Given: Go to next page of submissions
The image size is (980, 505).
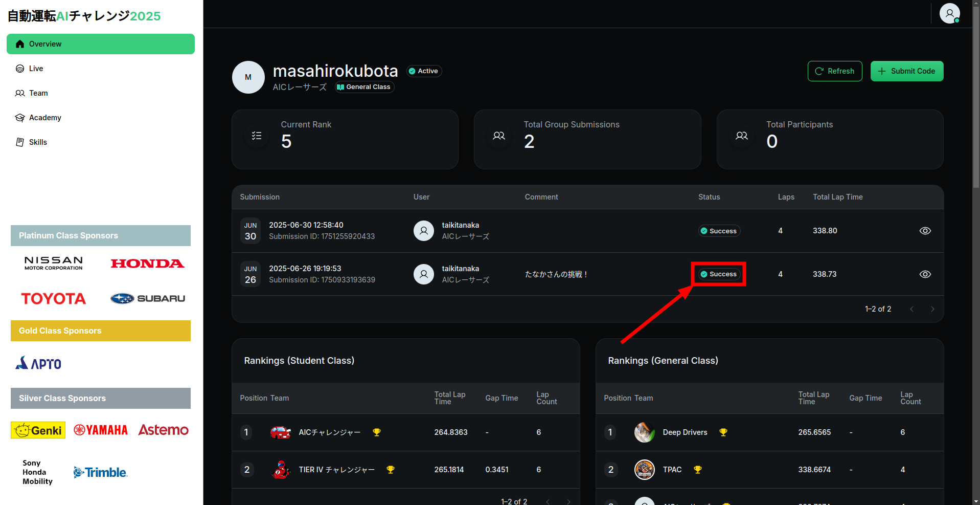Looking at the screenshot, I should 932,309.
